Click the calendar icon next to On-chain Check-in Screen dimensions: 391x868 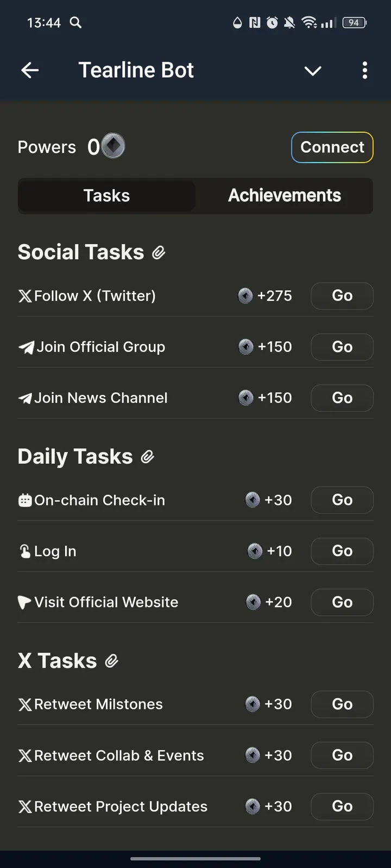point(25,500)
